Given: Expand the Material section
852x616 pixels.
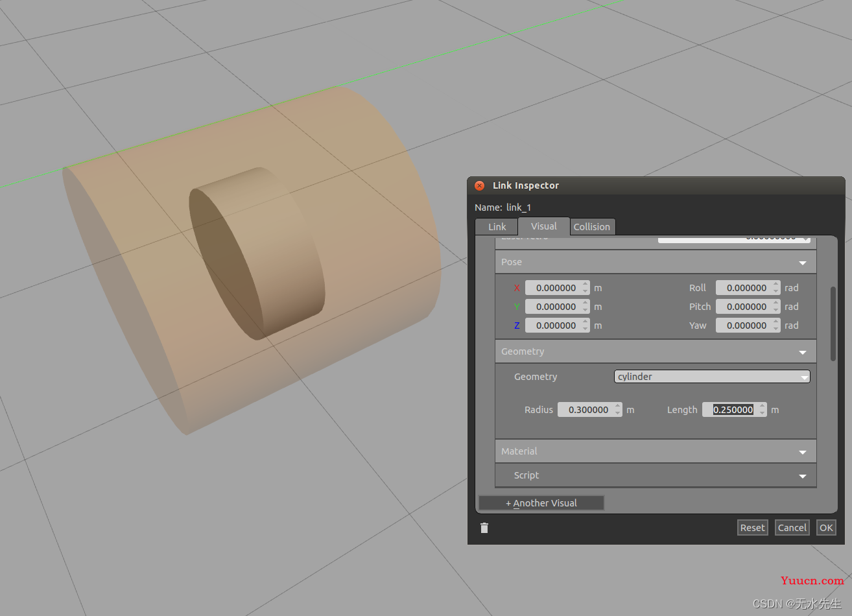Looking at the screenshot, I should coord(656,451).
